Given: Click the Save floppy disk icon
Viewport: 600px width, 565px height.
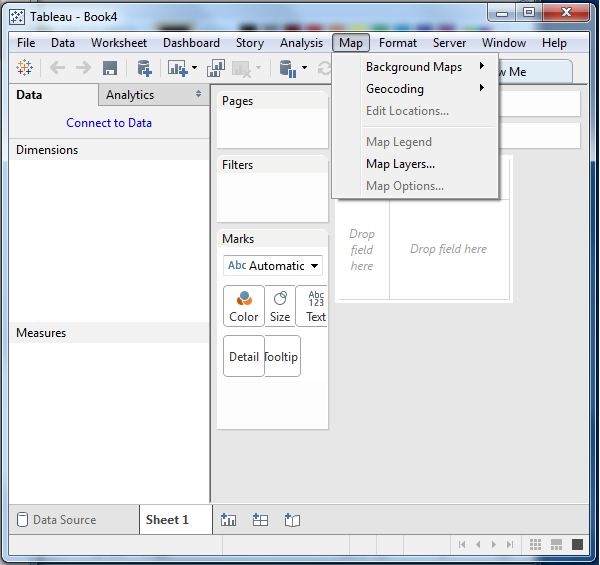Looking at the screenshot, I should coord(110,68).
